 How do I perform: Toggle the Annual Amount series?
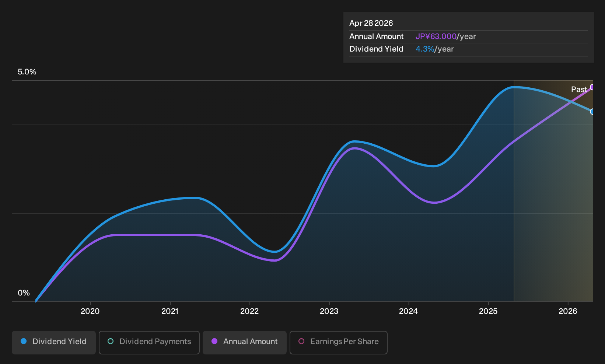click(245, 342)
